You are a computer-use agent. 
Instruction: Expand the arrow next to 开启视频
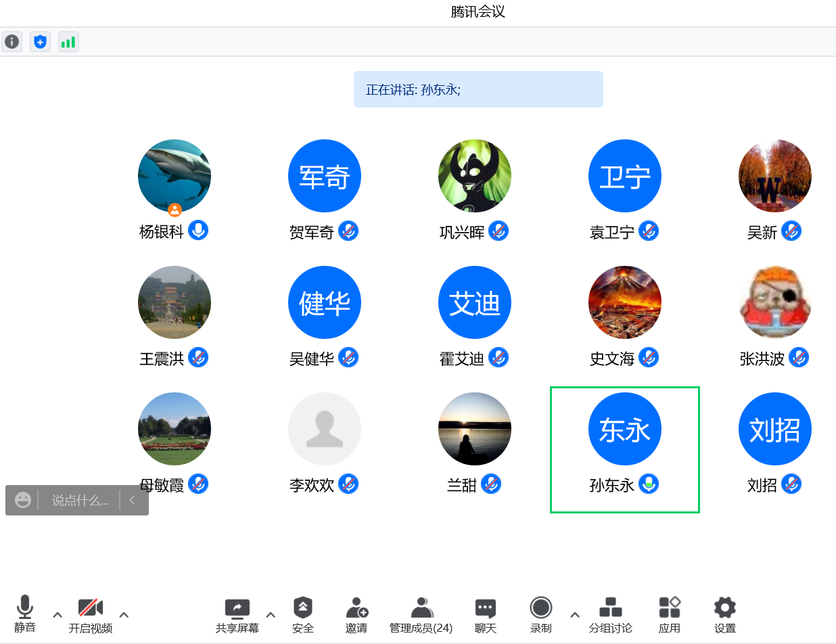[124, 615]
